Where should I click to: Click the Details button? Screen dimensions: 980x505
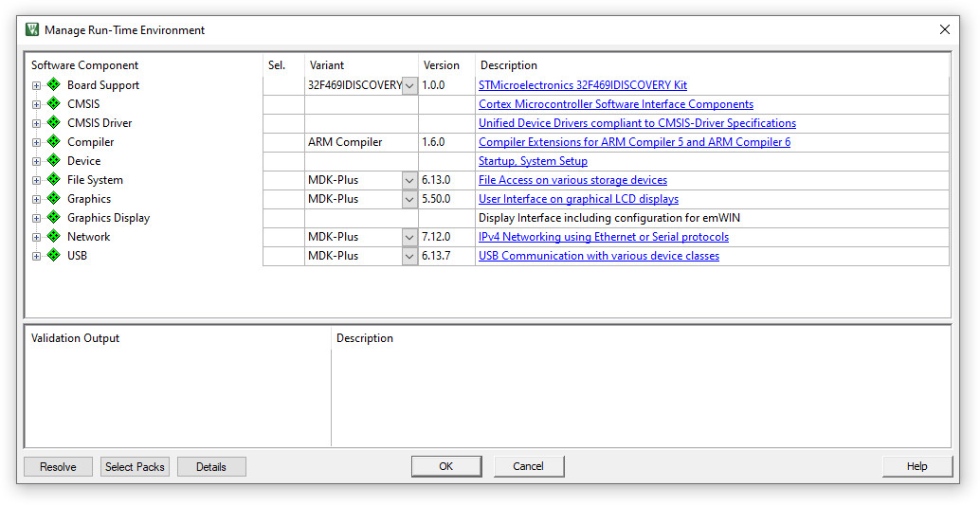(x=211, y=467)
